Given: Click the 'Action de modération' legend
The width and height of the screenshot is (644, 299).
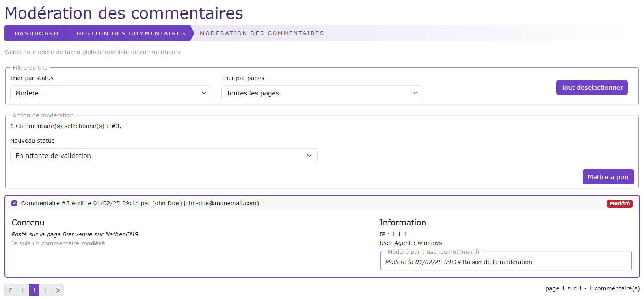Looking at the screenshot, I should point(43,115).
